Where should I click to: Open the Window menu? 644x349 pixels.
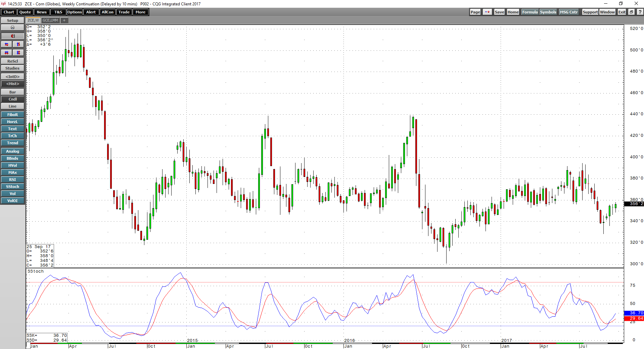coord(607,12)
